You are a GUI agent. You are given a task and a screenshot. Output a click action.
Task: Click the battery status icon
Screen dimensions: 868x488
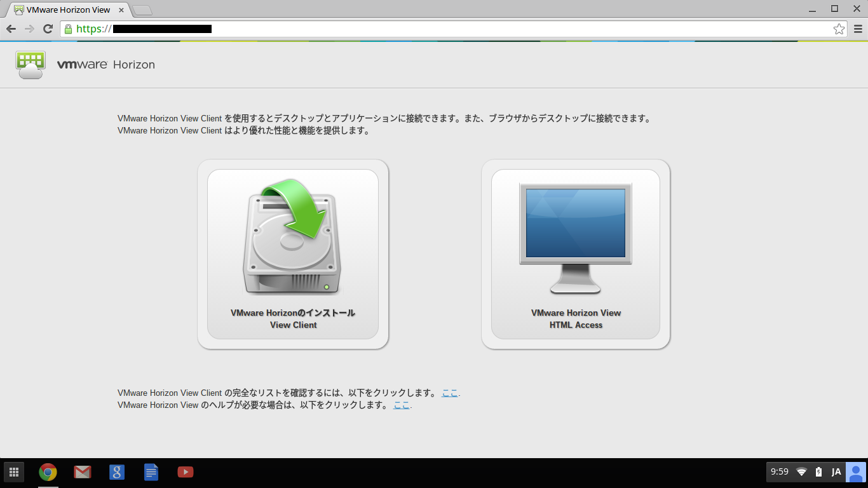pos(819,472)
